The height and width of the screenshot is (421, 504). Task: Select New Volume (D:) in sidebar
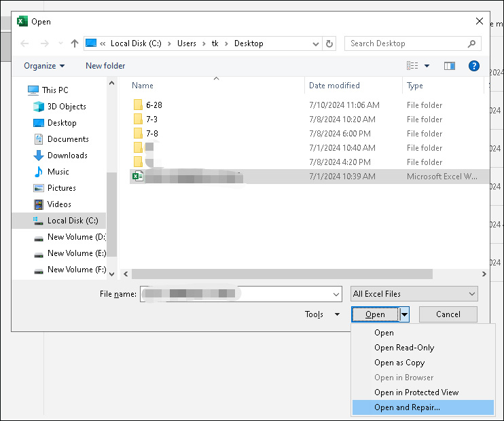pos(70,237)
